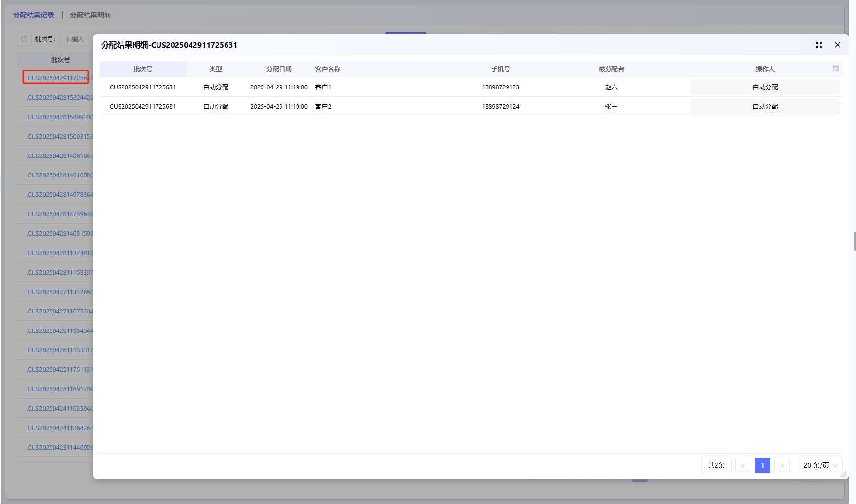Click the refresh icon beside 批次号
Viewport: 856px width, 504px height.
24,39
